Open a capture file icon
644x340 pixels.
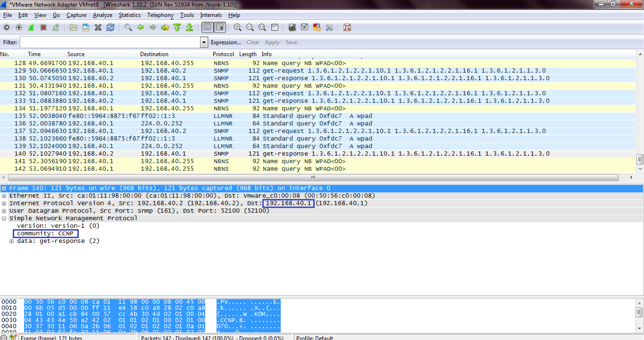[x=74, y=27]
